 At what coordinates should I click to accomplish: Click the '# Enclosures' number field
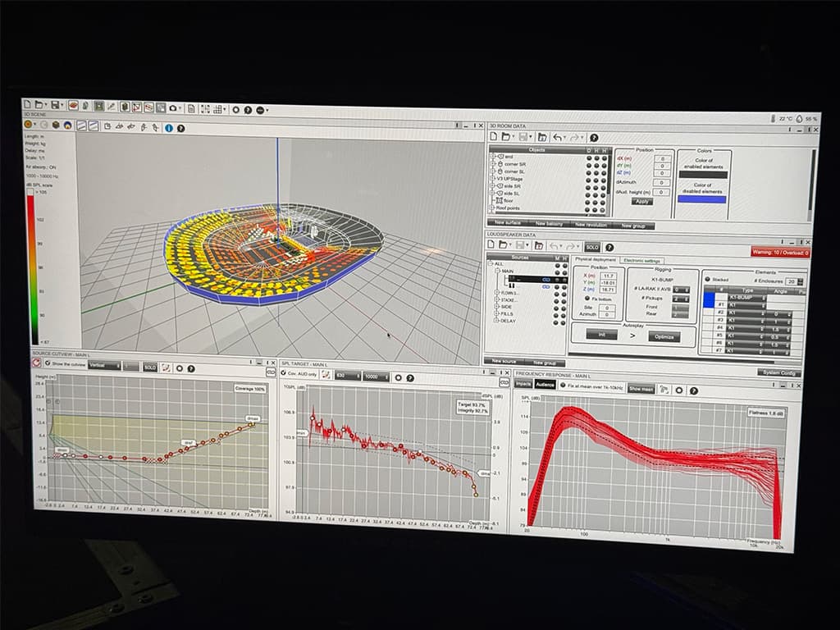(x=792, y=281)
